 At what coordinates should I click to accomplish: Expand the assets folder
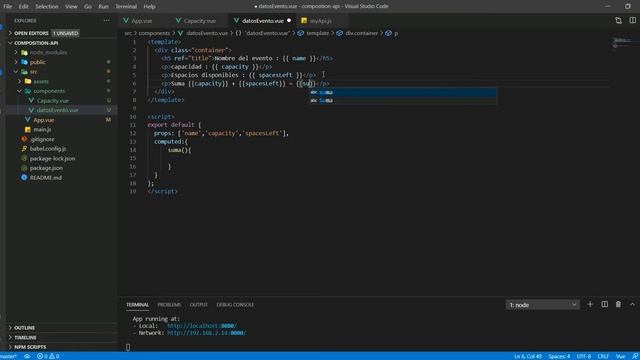point(41,81)
